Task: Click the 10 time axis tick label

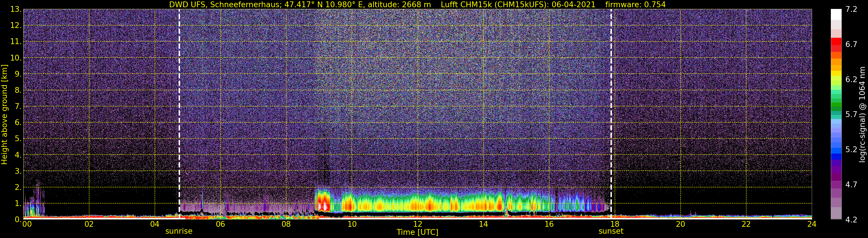Action: click(x=352, y=224)
